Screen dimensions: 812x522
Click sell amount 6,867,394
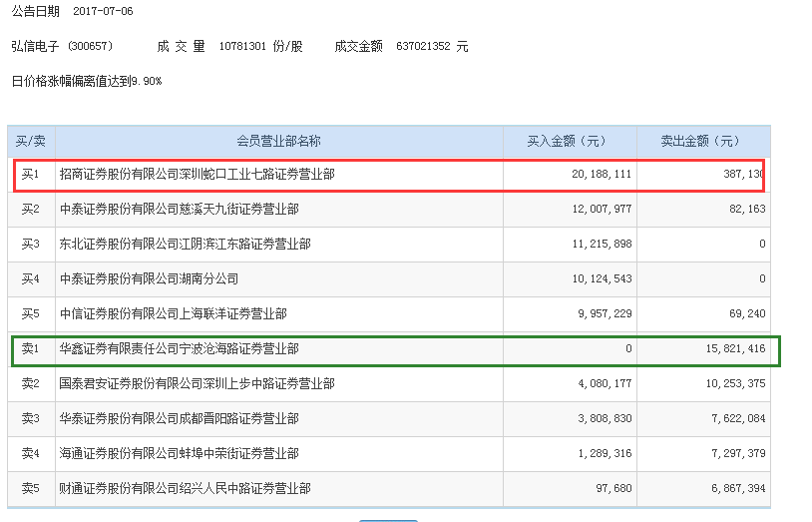(738, 488)
